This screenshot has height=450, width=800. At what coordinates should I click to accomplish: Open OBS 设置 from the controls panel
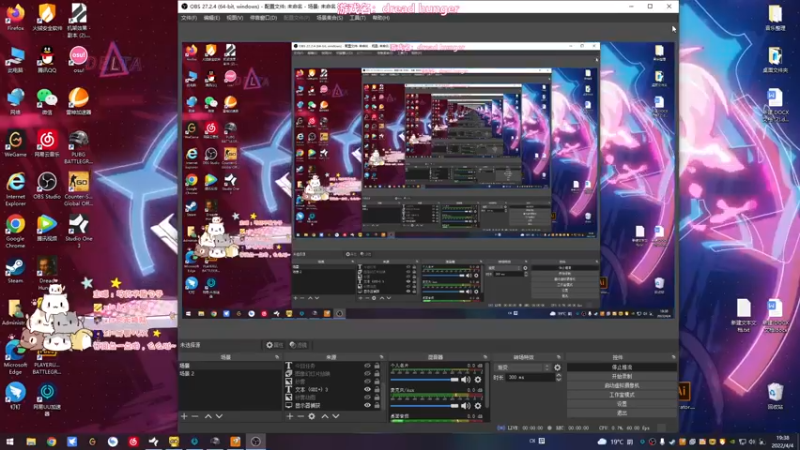(621, 404)
